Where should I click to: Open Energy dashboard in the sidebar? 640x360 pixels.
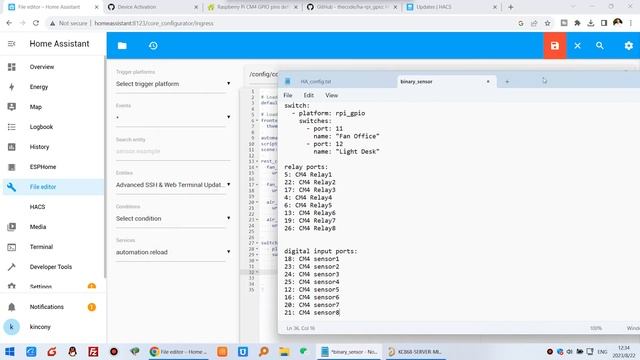53,87
